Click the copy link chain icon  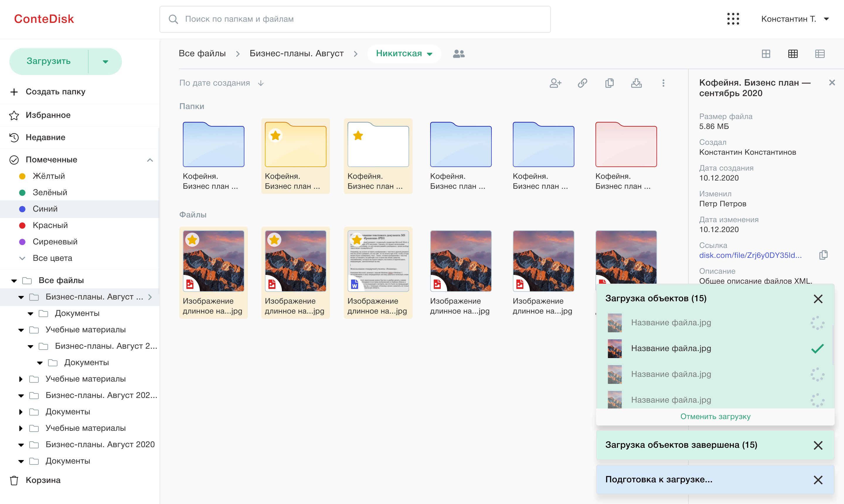(583, 83)
